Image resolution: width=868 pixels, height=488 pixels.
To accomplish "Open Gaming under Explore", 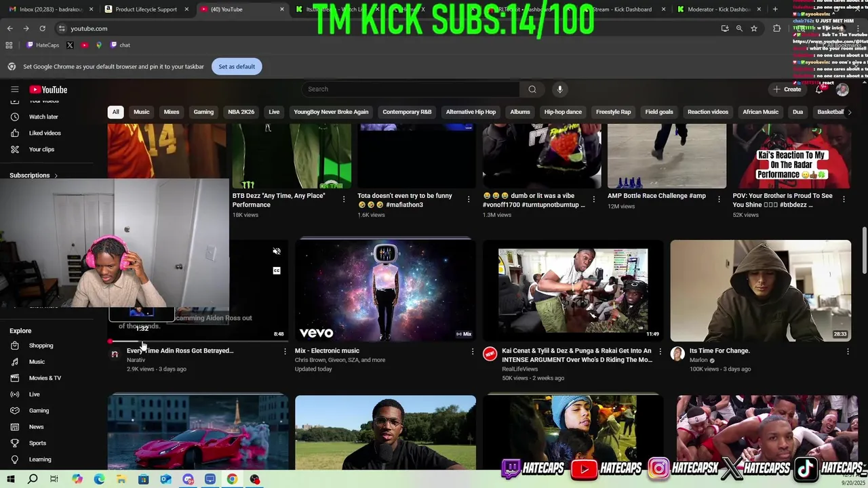I will pyautogui.click(x=39, y=411).
